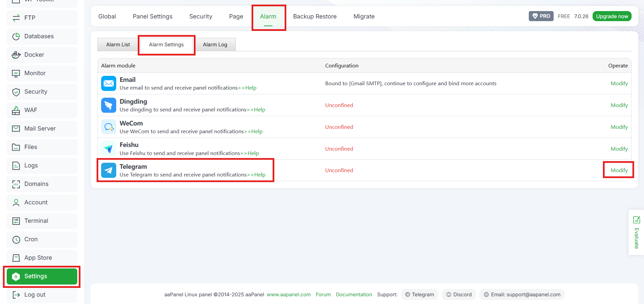This screenshot has height=304, width=644.
Task: Open Help link for Feishu module
Action: (x=253, y=153)
